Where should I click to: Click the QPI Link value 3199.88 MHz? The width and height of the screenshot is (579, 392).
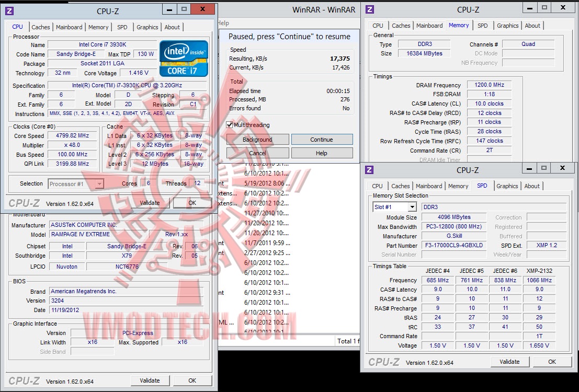(x=72, y=164)
